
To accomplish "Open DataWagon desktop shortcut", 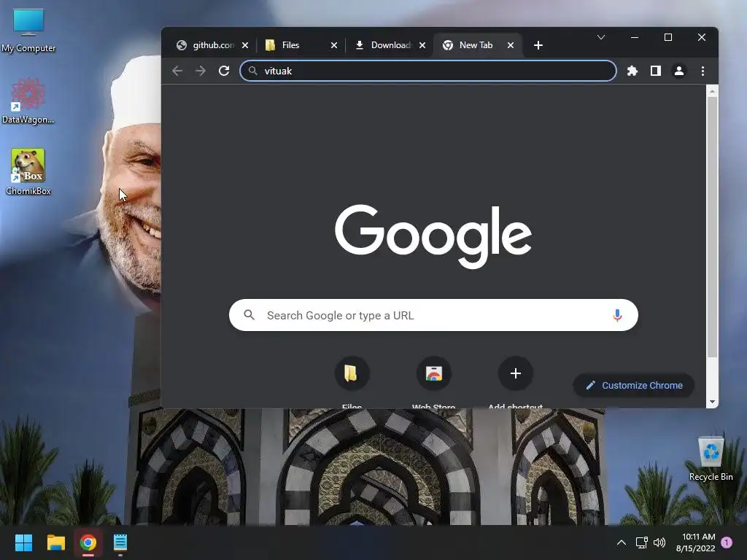I will click(x=28, y=101).
